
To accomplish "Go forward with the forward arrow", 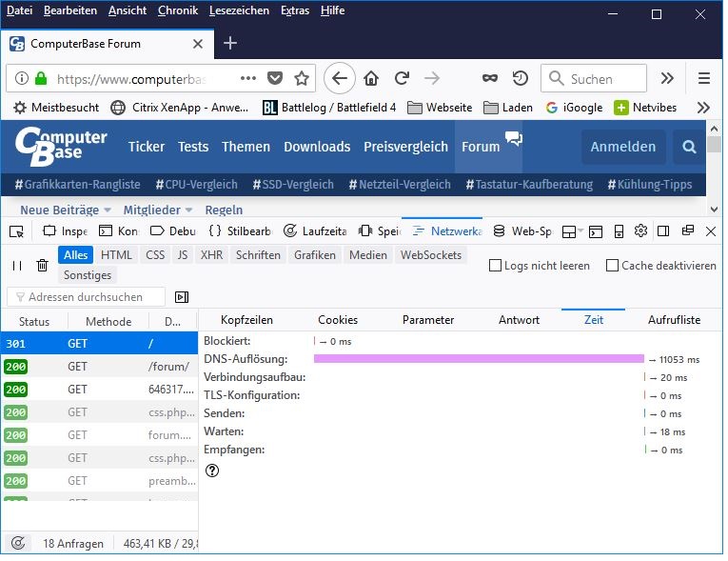I will coord(432,78).
